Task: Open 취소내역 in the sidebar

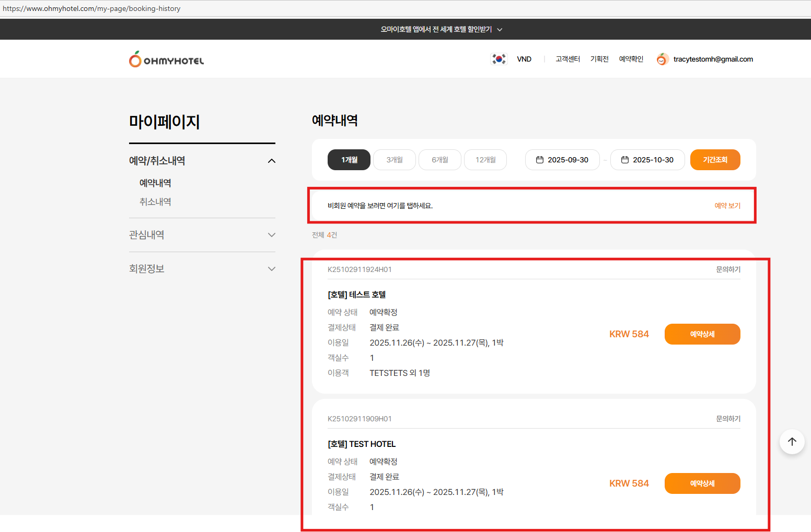Action: (155, 202)
